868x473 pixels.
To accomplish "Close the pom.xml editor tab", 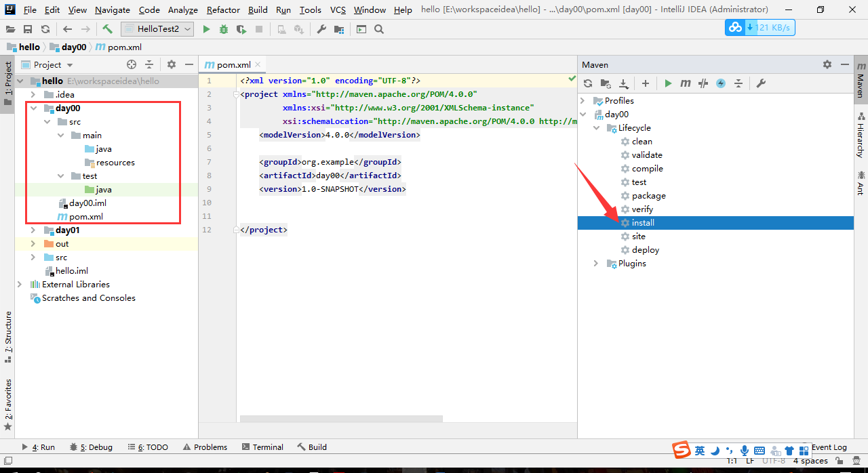I will click(x=258, y=65).
